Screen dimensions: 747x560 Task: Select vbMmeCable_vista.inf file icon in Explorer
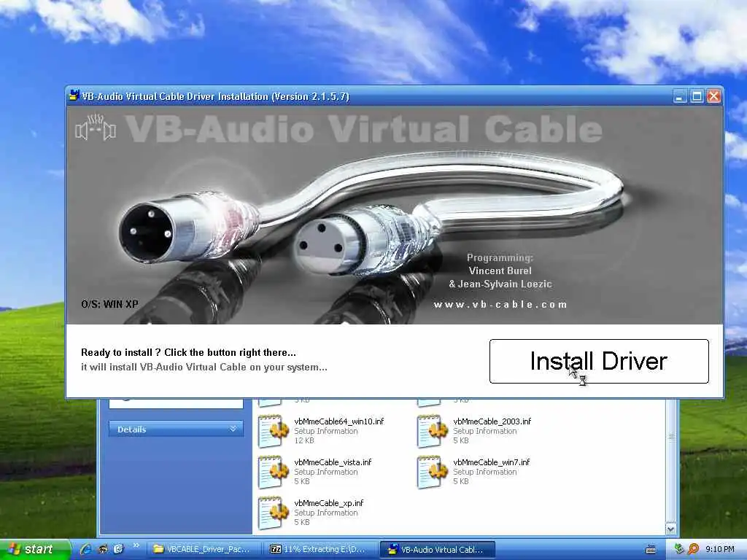(273, 472)
